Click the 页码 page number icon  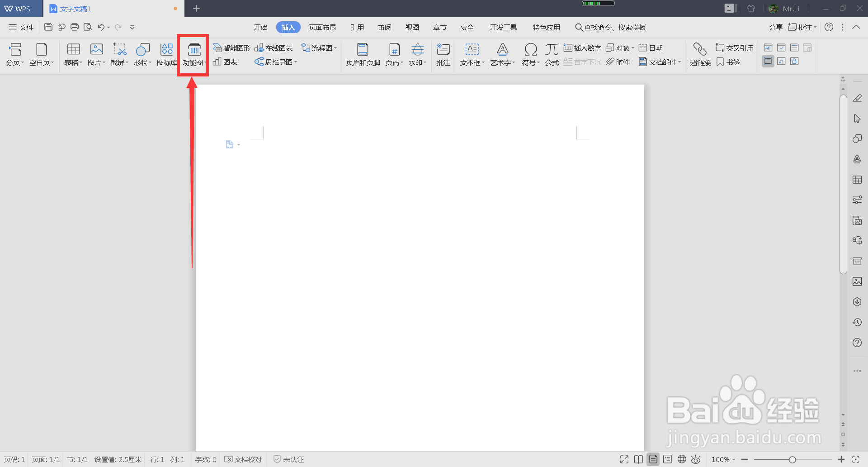pyautogui.click(x=394, y=49)
